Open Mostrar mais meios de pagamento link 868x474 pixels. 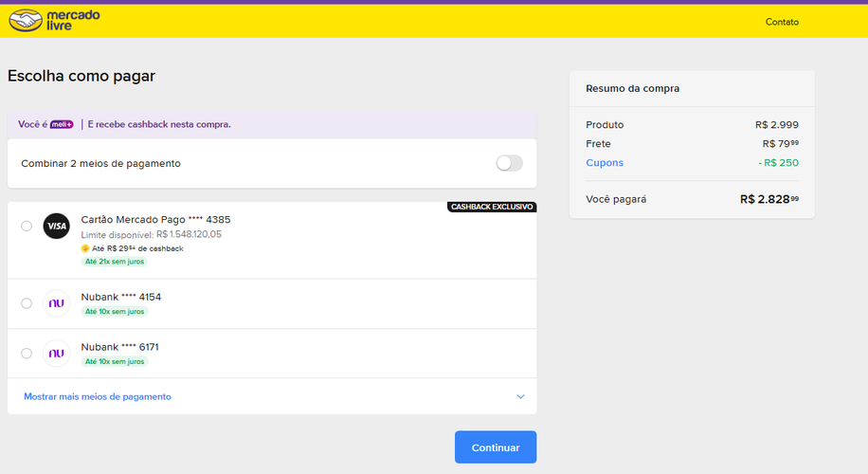click(x=98, y=396)
